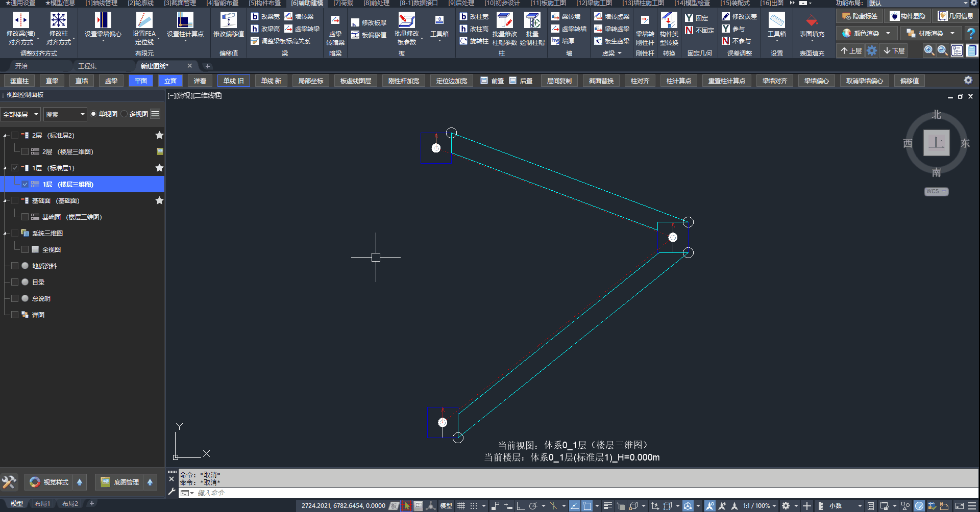Select 修改板厚 tool

point(369,22)
